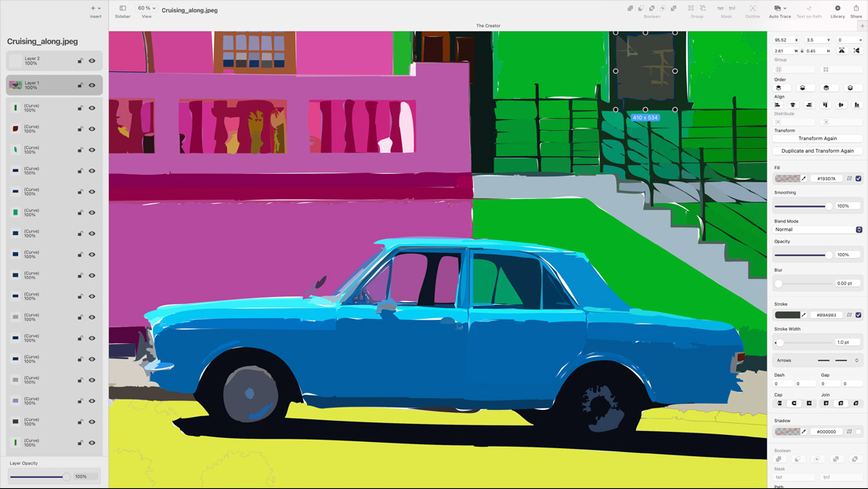The width and height of the screenshot is (868, 489).
Task: Toggle the Sidebar icon
Action: [123, 10]
